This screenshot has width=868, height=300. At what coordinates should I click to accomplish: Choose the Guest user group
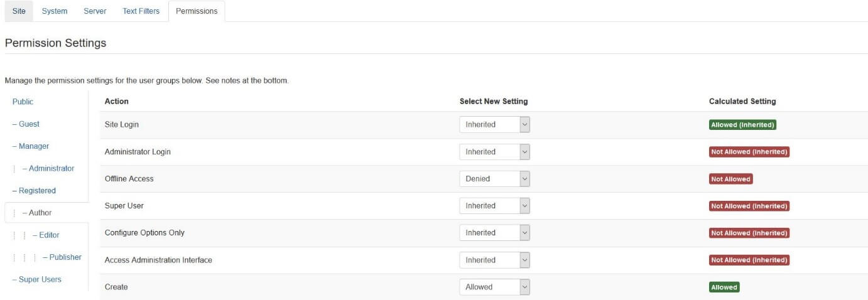[29, 124]
